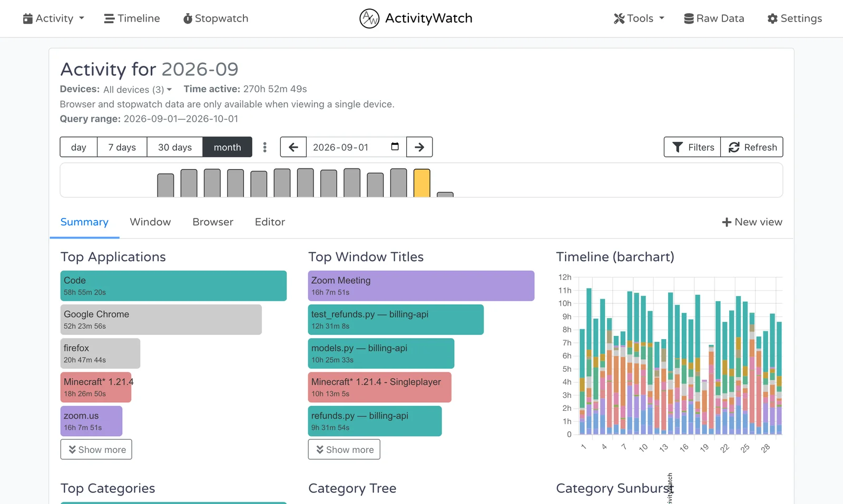Click the models.py — billing-api bar
The image size is (843, 504).
tap(381, 353)
